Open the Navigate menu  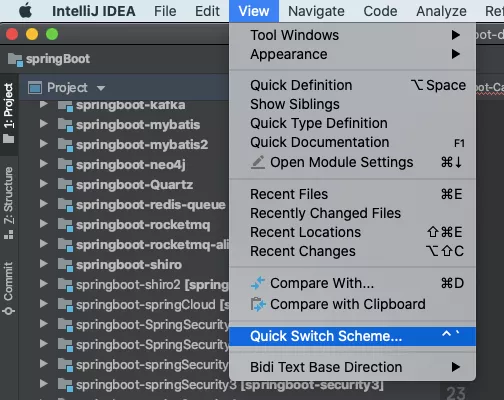click(x=316, y=11)
